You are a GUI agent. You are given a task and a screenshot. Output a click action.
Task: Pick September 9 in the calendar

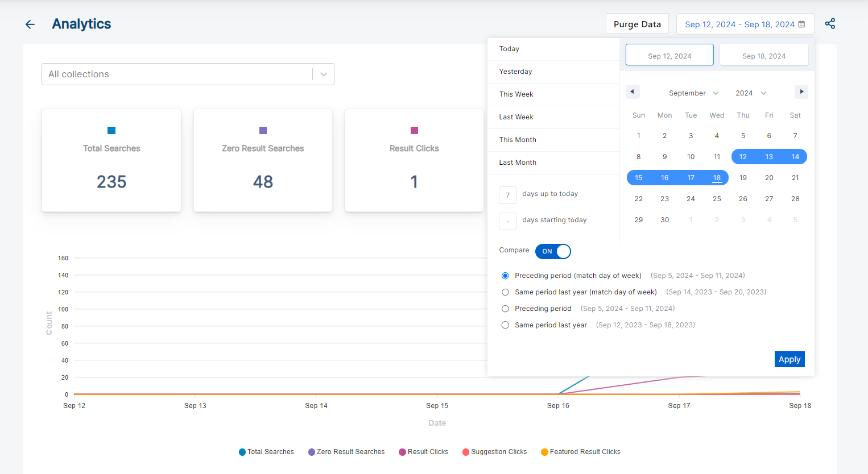(664, 157)
